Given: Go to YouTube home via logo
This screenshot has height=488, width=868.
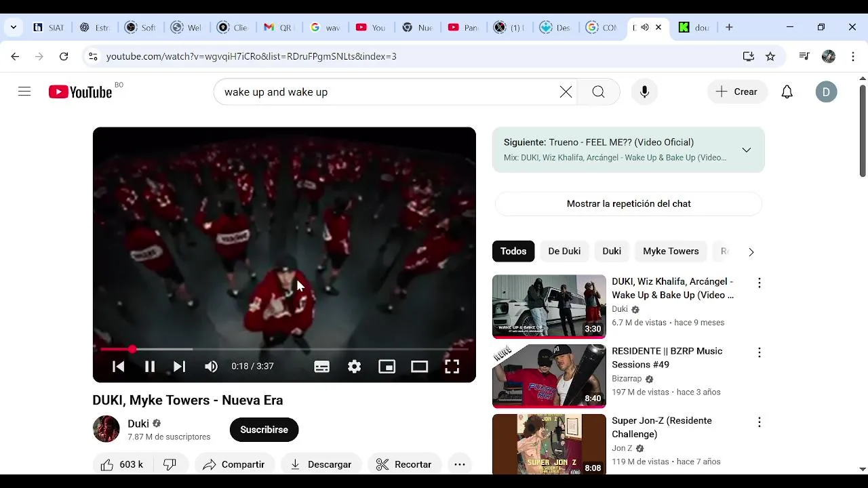Looking at the screenshot, I should pyautogui.click(x=80, y=92).
